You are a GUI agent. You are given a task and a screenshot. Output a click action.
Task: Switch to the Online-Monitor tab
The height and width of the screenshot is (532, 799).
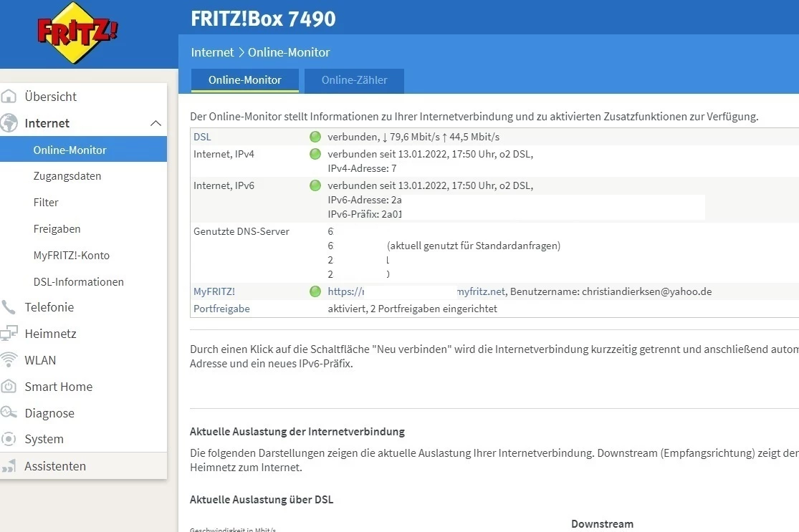coord(244,80)
